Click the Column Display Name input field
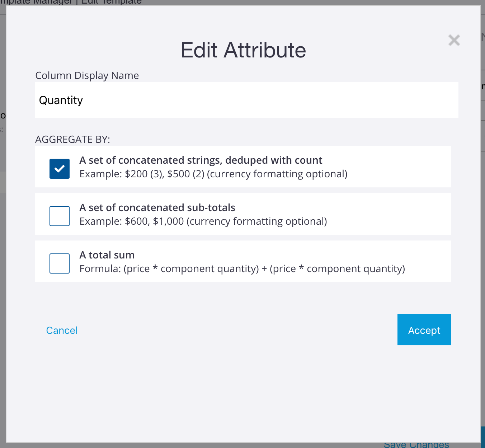Viewport: 485px width, 448px height. coord(246,99)
